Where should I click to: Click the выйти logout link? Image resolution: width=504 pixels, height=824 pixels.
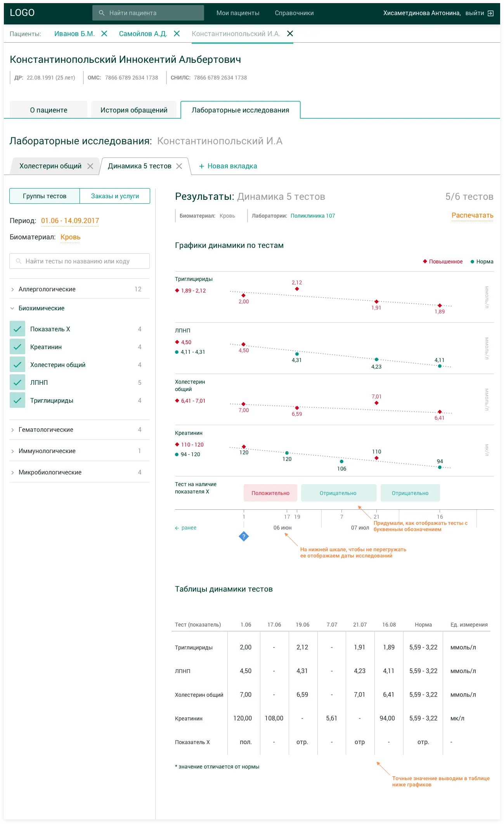pos(475,13)
